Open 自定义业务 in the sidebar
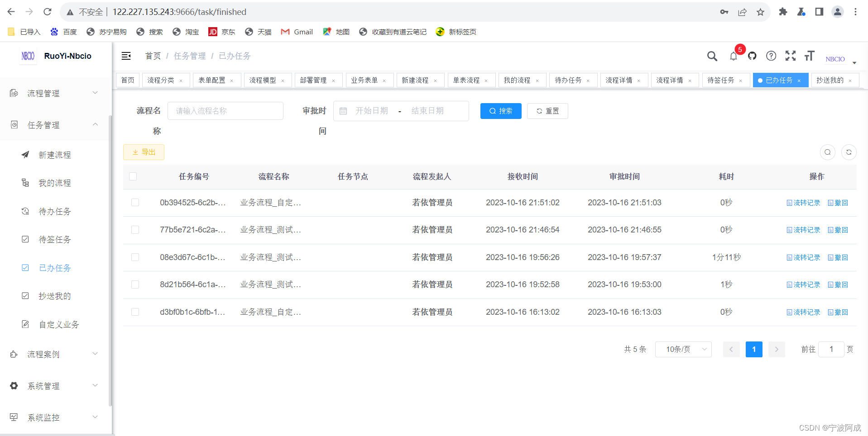This screenshot has height=436, width=868. 54,325
